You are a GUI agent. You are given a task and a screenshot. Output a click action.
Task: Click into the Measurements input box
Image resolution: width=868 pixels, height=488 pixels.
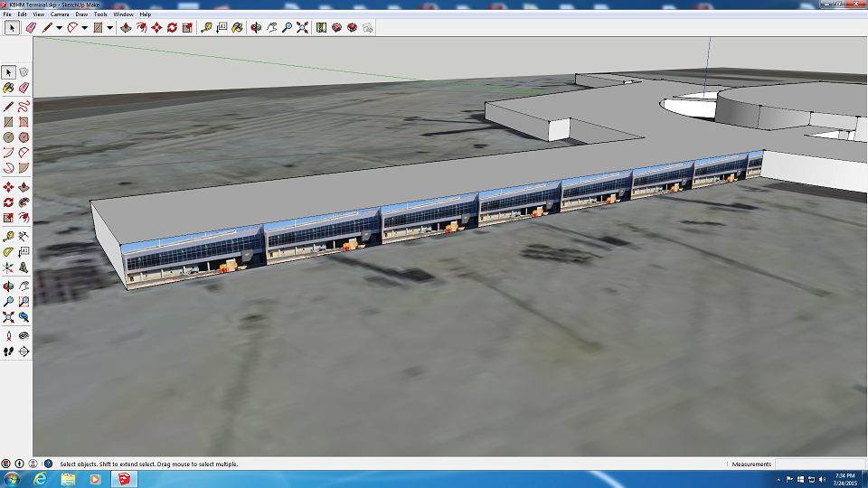pos(819,465)
